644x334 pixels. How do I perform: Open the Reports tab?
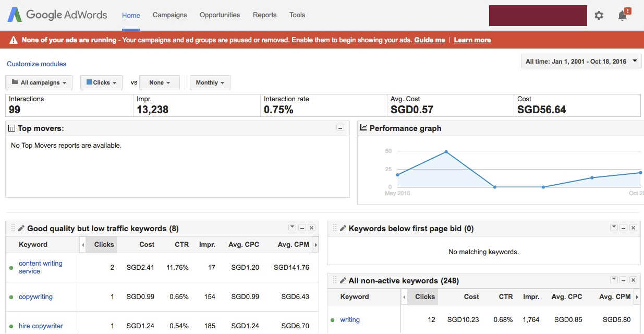coord(265,15)
